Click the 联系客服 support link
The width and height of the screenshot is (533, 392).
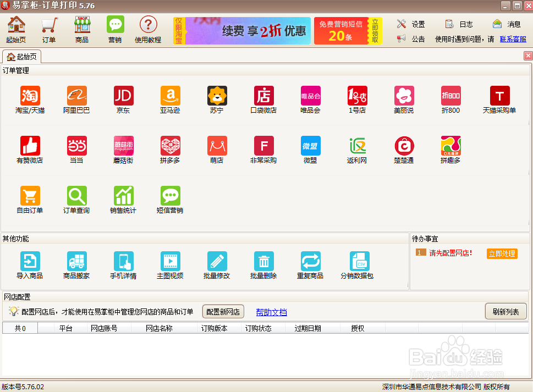(513, 39)
